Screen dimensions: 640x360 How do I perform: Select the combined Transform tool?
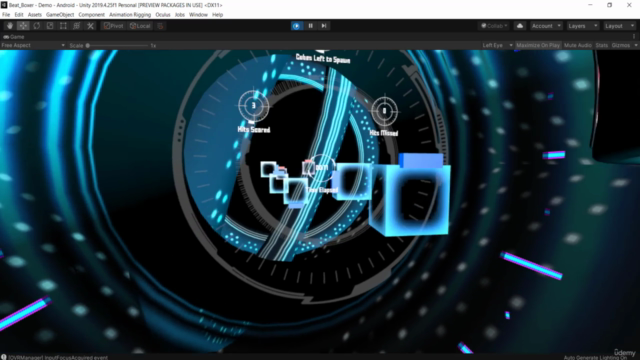pyautogui.click(x=76, y=26)
